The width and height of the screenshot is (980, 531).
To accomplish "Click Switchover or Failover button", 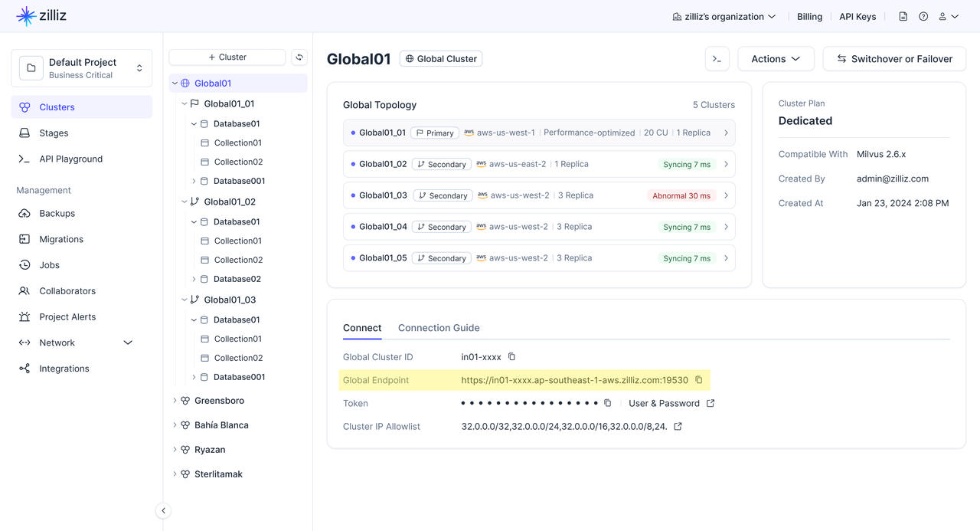I will click(894, 59).
